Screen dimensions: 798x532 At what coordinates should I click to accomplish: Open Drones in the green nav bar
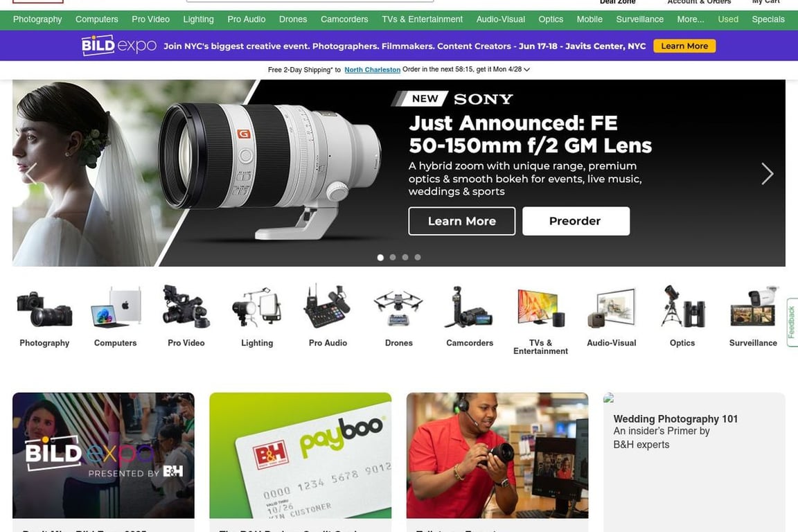pyautogui.click(x=293, y=19)
